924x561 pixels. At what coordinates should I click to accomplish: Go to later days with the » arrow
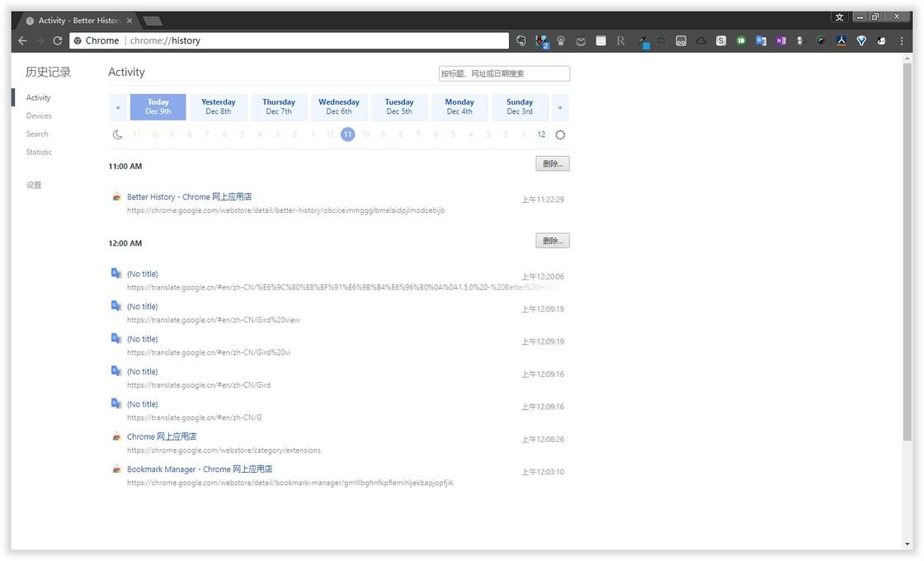(560, 107)
